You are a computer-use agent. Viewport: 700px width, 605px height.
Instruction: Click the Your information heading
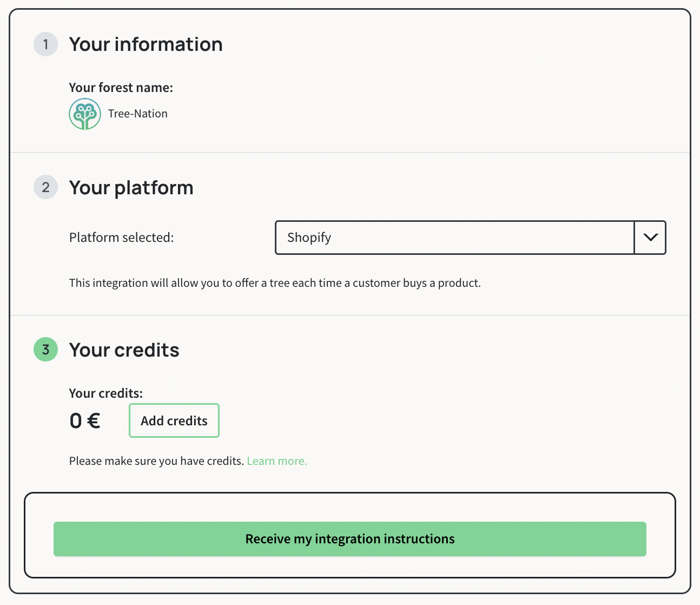click(146, 44)
